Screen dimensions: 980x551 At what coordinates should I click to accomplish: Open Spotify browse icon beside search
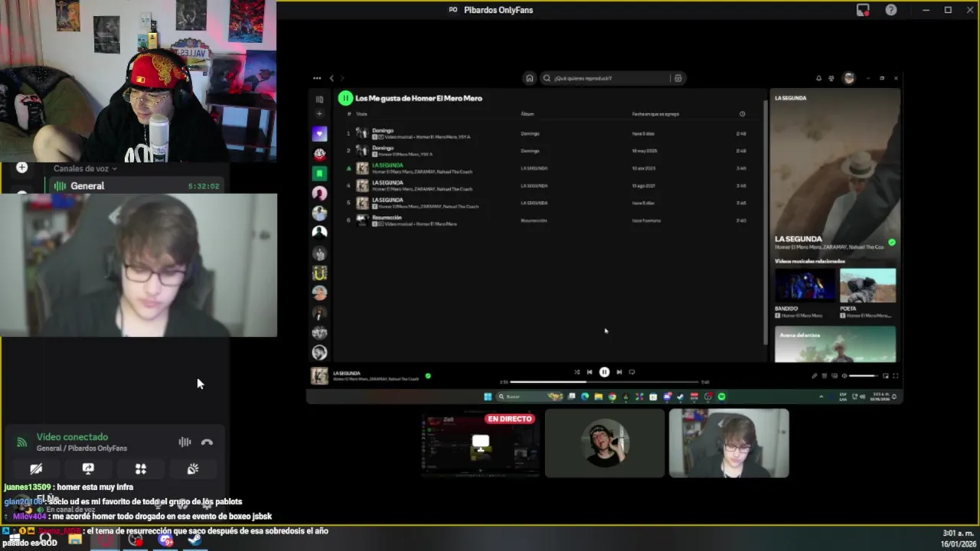678,78
